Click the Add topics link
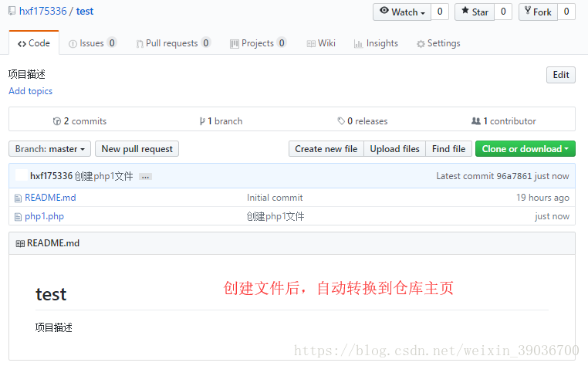Screen dimensions: 588x366 point(30,91)
